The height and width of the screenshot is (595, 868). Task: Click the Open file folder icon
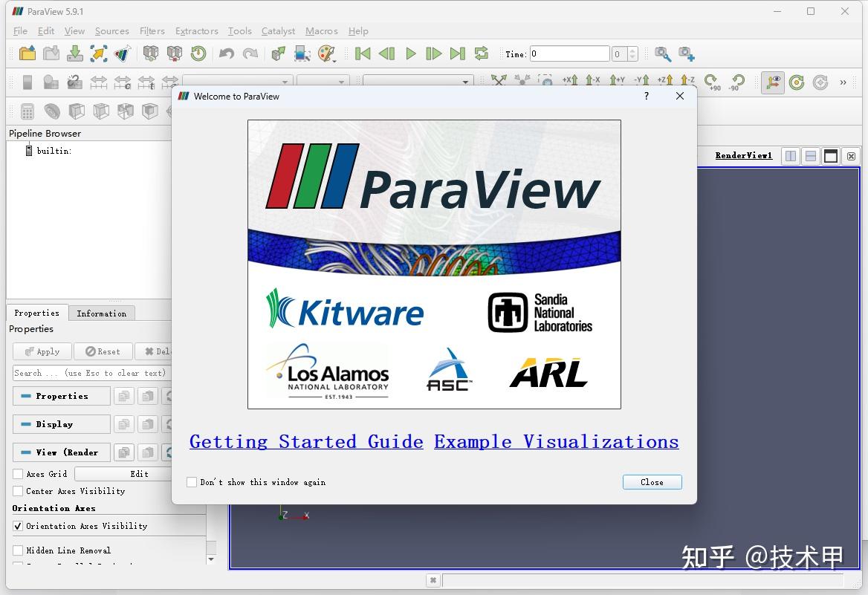click(27, 53)
